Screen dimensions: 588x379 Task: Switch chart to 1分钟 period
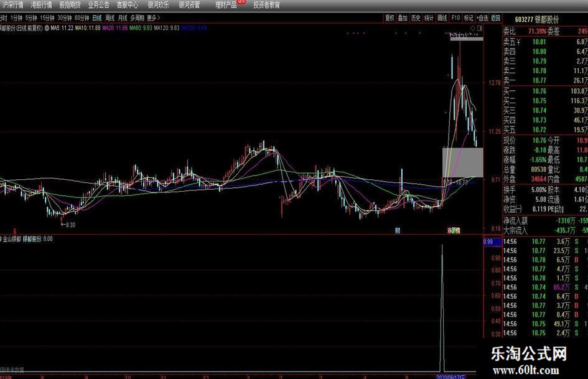tap(17, 17)
